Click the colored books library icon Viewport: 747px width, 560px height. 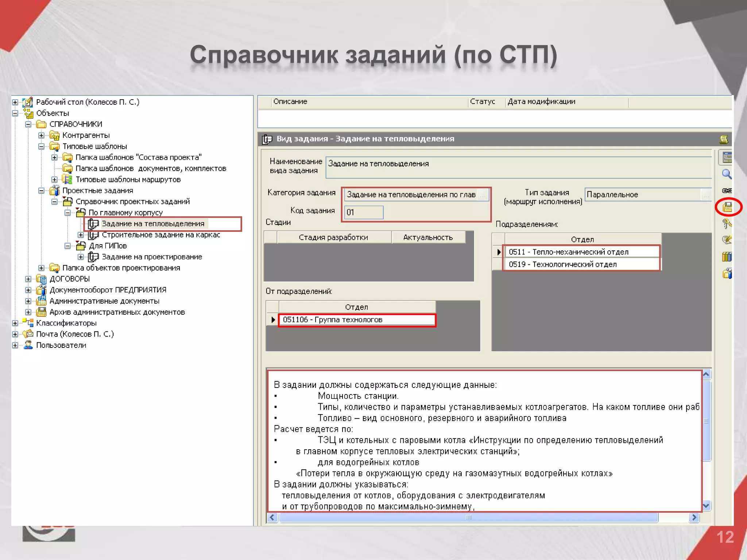[727, 257]
